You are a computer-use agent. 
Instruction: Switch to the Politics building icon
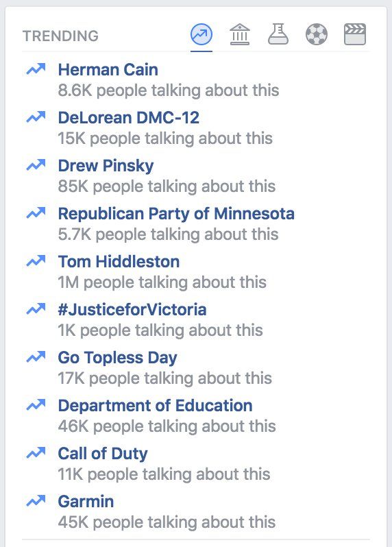click(x=240, y=34)
